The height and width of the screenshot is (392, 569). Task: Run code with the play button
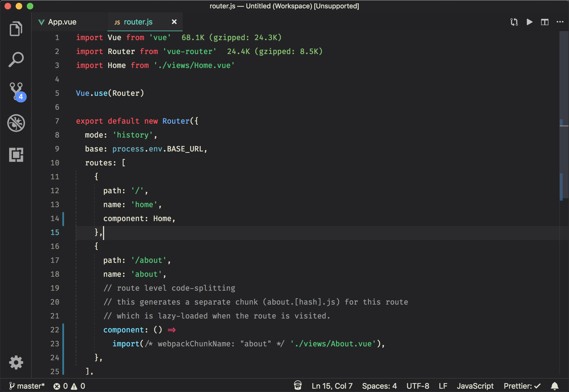pyautogui.click(x=529, y=22)
